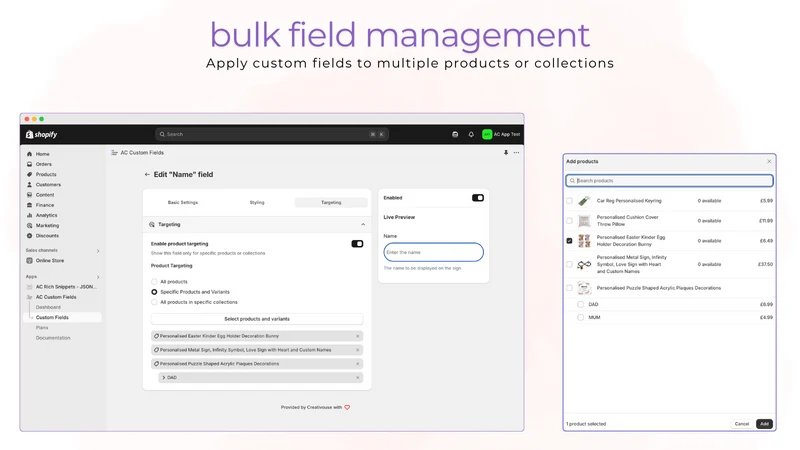Check the DAD variant checkbox

click(x=580, y=304)
